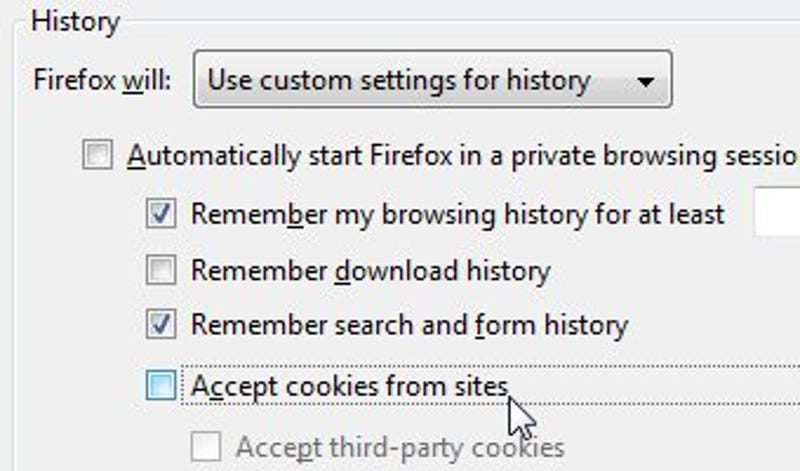Tick the private browsing session checkbox box

[97, 154]
